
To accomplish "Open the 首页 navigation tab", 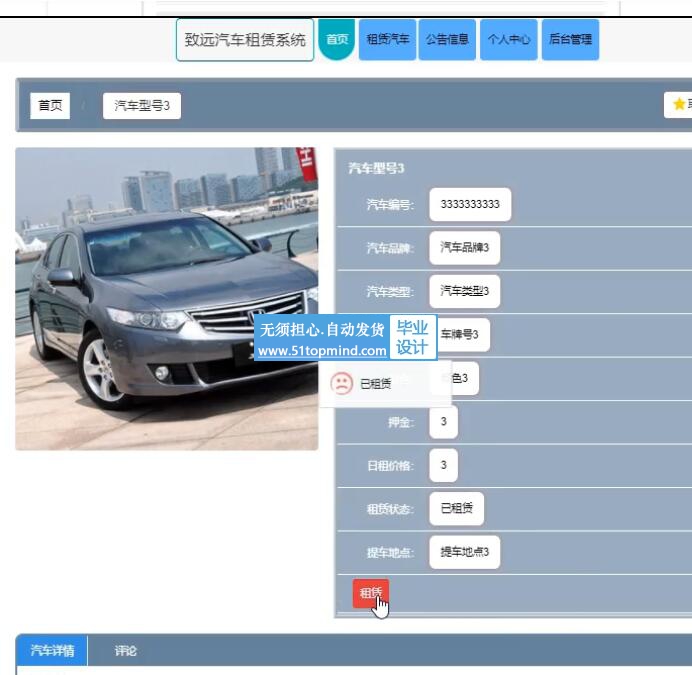I will 337,39.
